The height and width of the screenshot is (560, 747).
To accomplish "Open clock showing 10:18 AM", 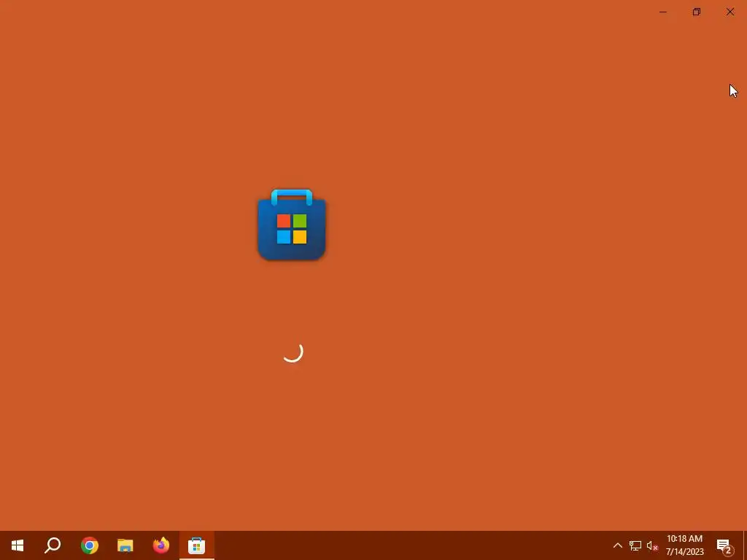I will click(x=684, y=545).
